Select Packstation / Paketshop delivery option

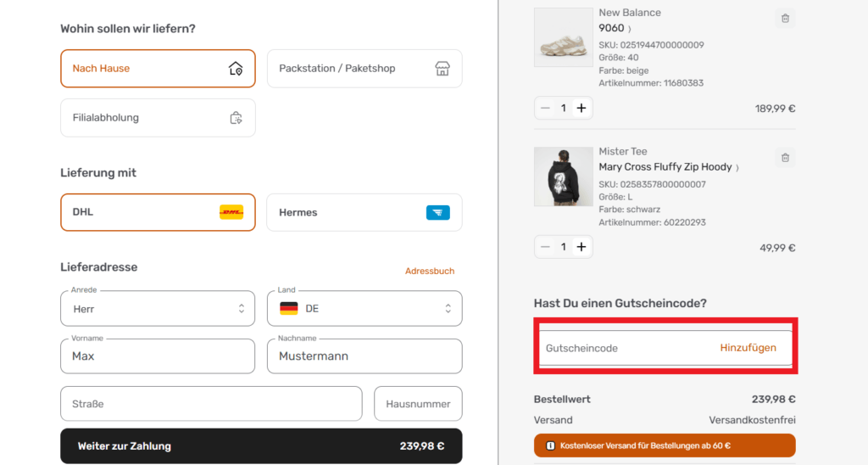click(x=364, y=69)
